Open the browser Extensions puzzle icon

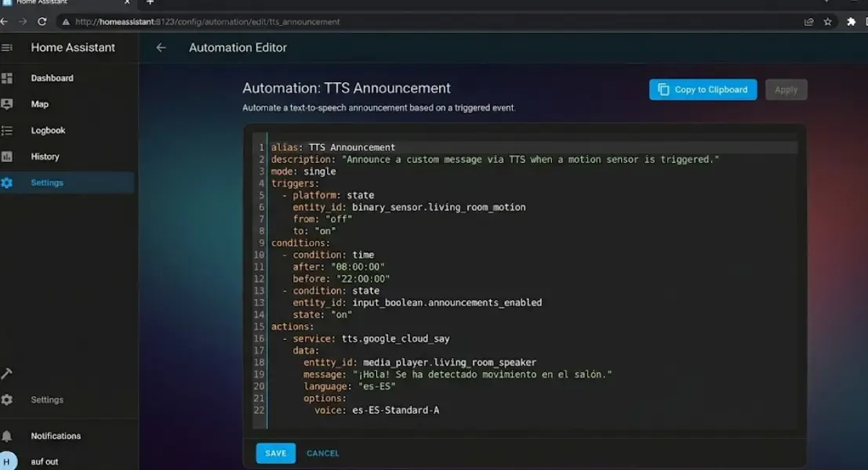point(852,22)
